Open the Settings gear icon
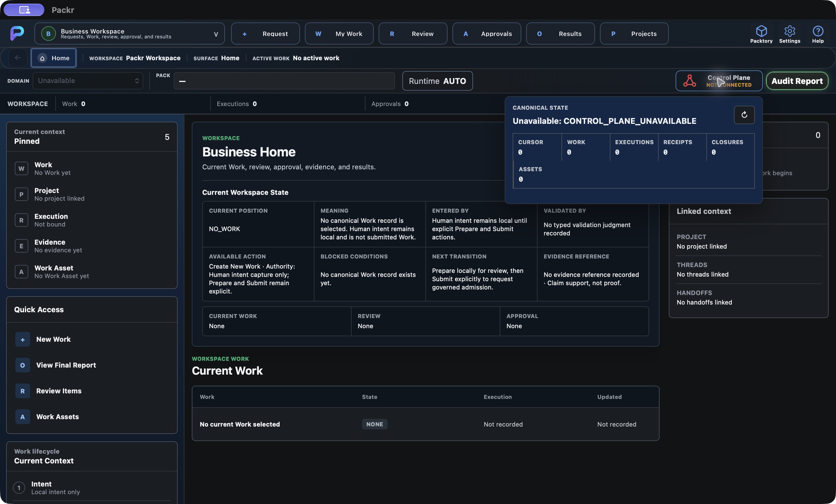Viewport: 836px width, 504px height. point(790,31)
